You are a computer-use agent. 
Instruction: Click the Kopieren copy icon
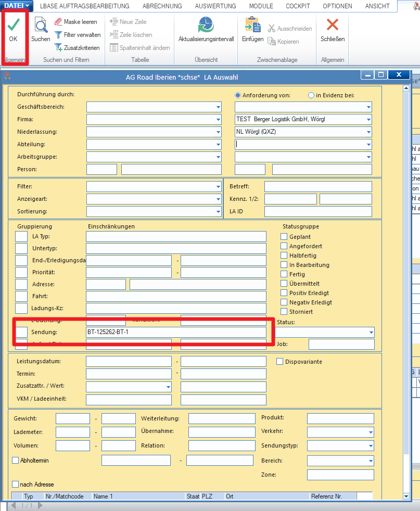point(272,42)
